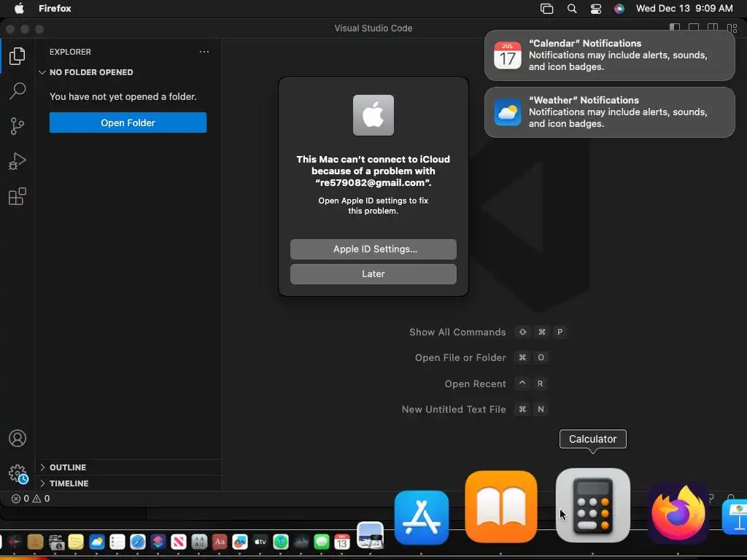Click the Apple ID Settings… button
The height and width of the screenshot is (560, 747).
coord(373,249)
